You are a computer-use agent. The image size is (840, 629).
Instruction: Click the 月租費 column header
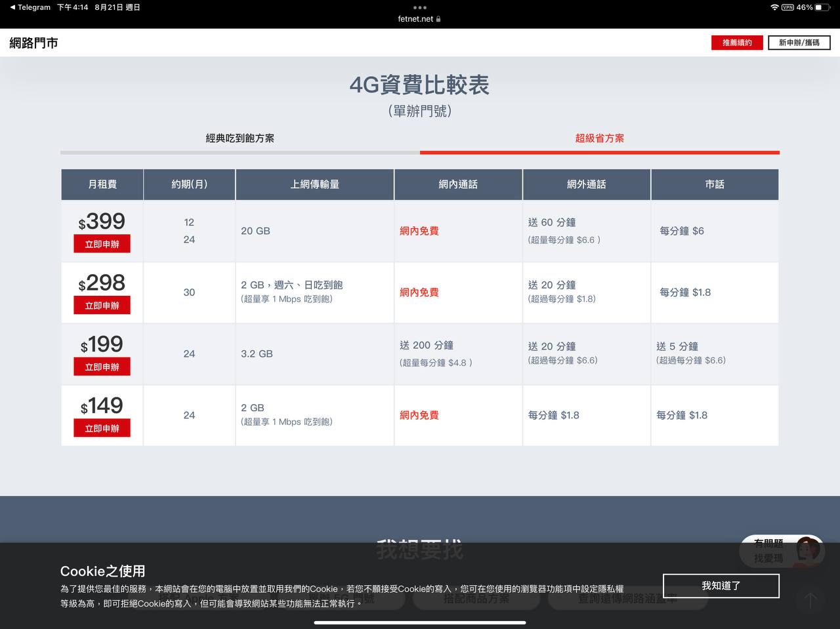[x=102, y=184]
